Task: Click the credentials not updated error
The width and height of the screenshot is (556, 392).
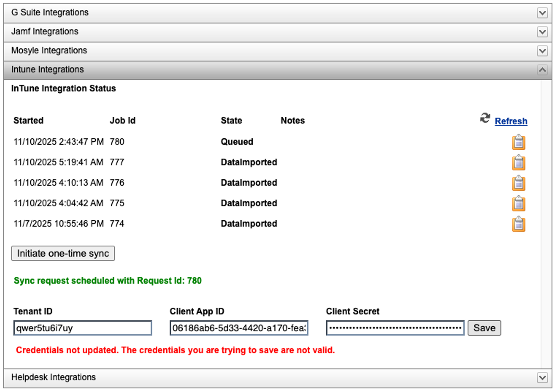Action: 175,350
